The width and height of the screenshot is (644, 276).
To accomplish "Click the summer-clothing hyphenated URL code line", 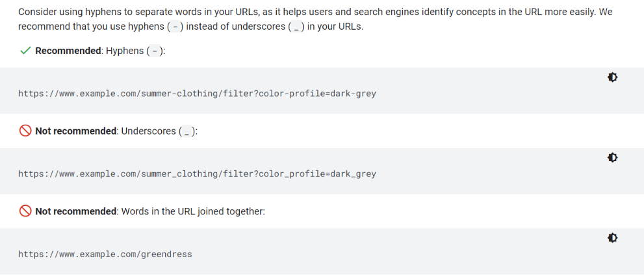I will click(197, 94).
